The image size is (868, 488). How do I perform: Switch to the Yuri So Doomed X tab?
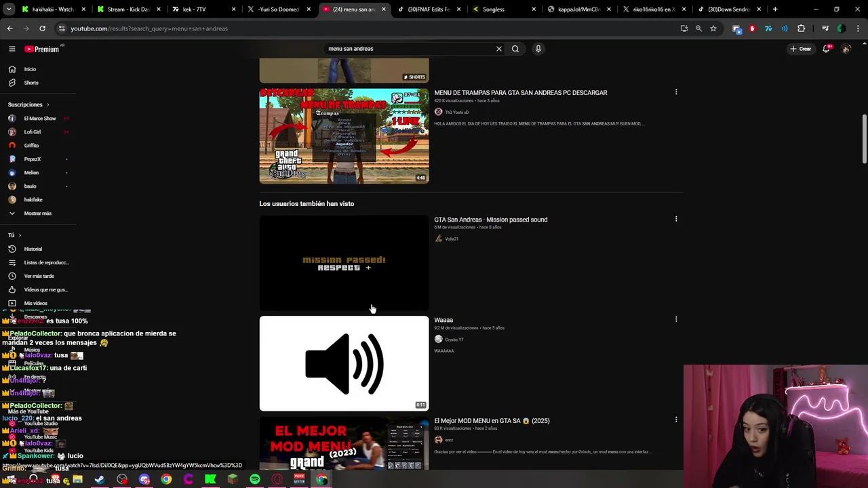click(277, 9)
